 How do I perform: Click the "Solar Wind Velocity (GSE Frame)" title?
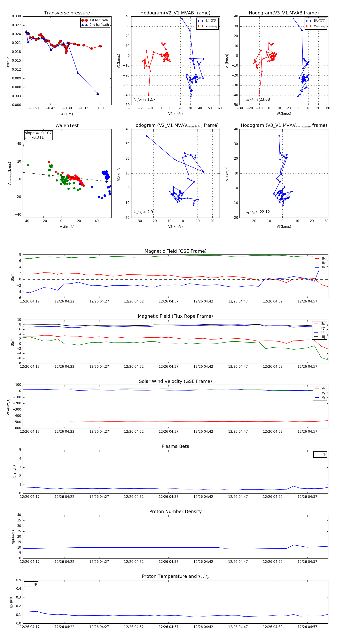pos(175,381)
